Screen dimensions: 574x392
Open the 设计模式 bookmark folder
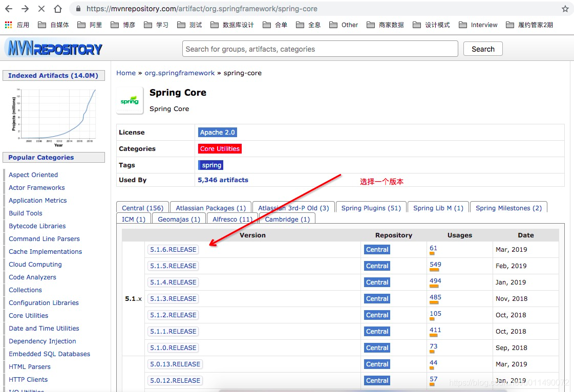(x=431, y=25)
